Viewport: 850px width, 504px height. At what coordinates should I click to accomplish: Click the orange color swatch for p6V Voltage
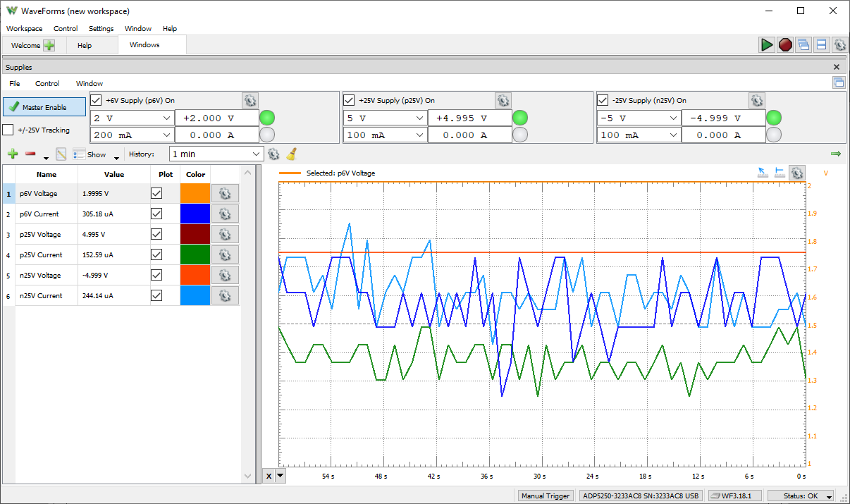(195, 193)
